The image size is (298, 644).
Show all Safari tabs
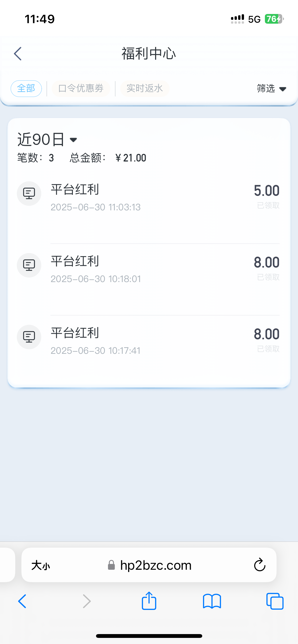(275, 601)
